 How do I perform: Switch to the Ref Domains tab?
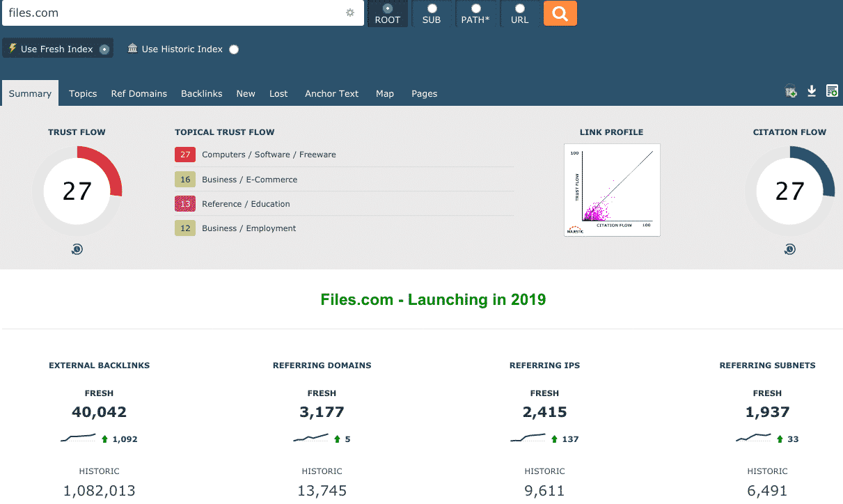tap(139, 94)
